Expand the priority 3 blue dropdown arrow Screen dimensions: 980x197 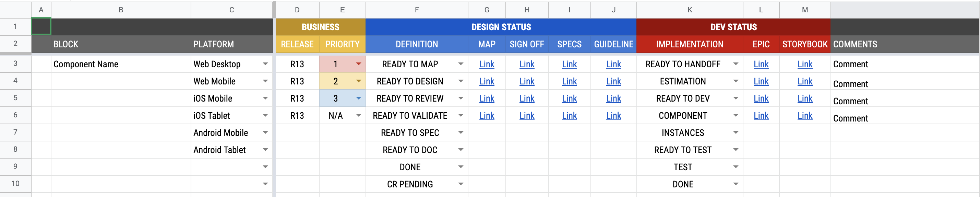358,98
